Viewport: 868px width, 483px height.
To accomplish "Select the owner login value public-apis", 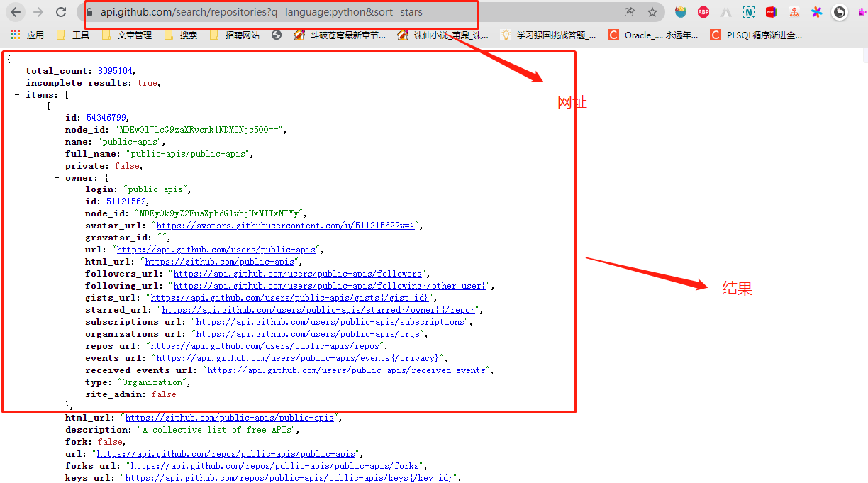I will point(156,189).
